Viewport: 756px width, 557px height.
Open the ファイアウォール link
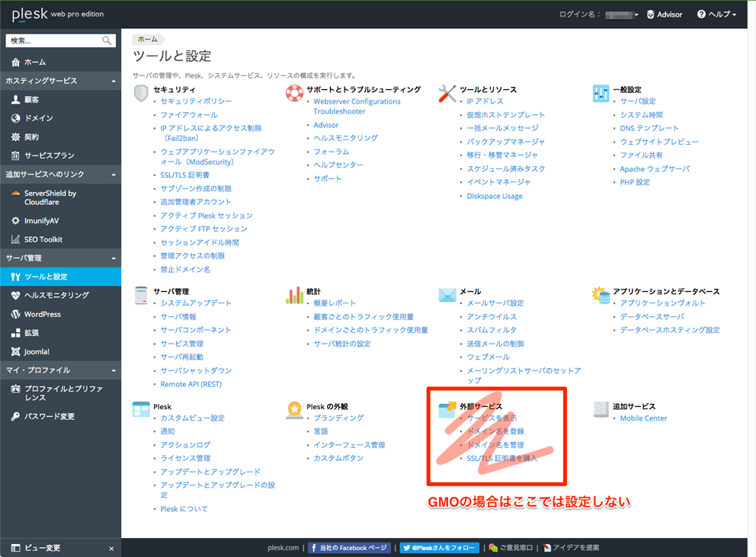(188, 115)
